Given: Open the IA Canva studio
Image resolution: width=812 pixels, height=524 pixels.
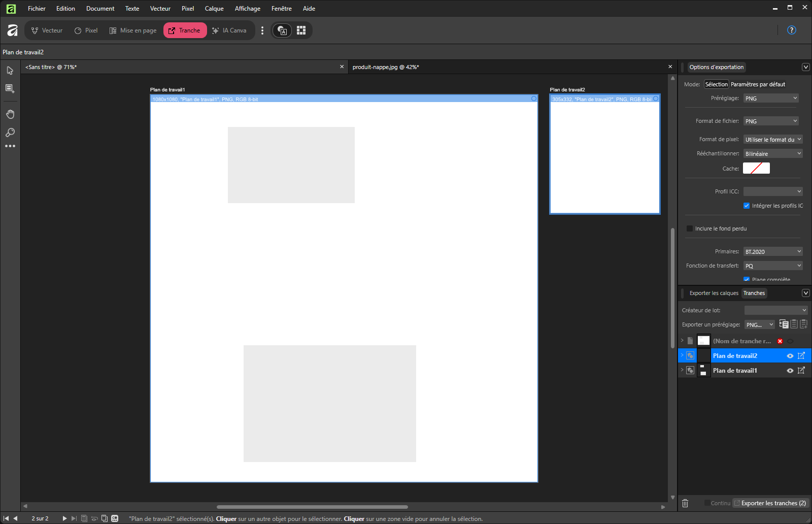Looking at the screenshot, I should click(x=229, y=30).
